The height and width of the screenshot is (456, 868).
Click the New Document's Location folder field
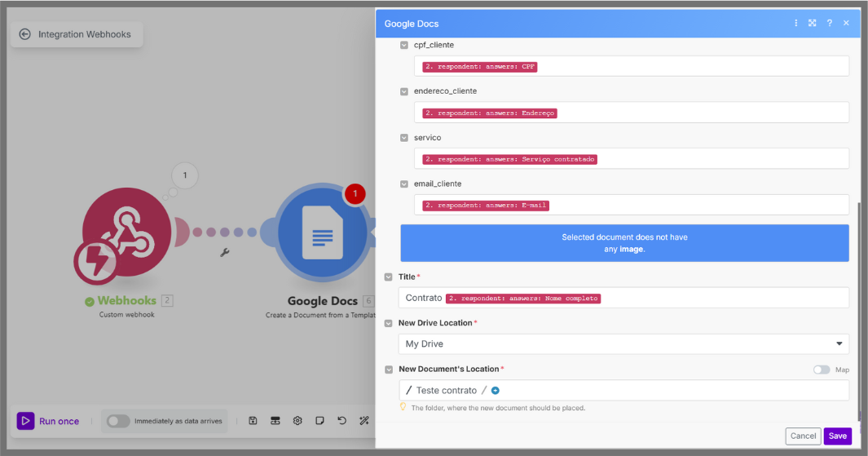pyautogui.click(x=623, y=391)
